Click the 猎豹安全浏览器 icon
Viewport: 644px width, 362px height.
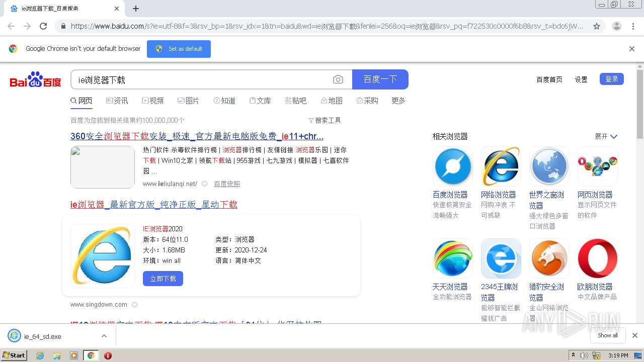click(x=549, y=258)
